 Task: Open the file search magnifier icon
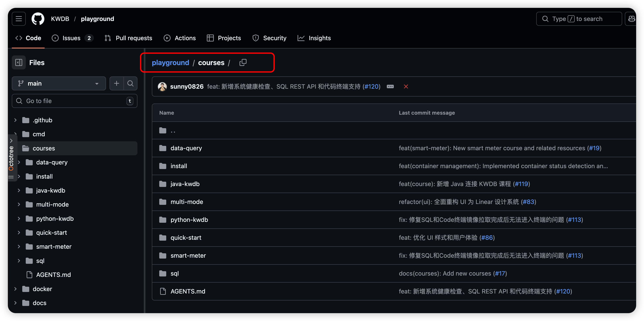coord(130,83)
